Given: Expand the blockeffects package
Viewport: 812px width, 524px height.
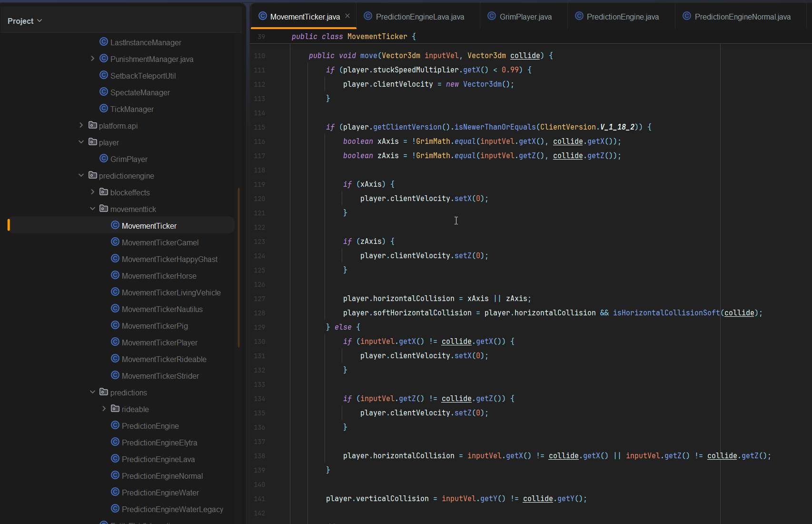Looking at the screenshot, I should pyautogui.click(x=92, y=192).
